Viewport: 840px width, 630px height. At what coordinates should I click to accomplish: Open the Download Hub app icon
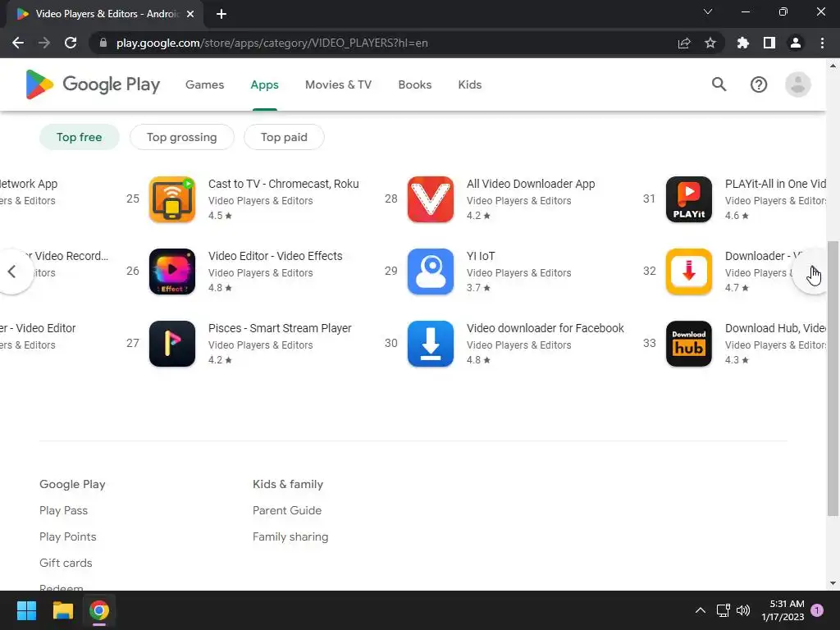[689, 344]
